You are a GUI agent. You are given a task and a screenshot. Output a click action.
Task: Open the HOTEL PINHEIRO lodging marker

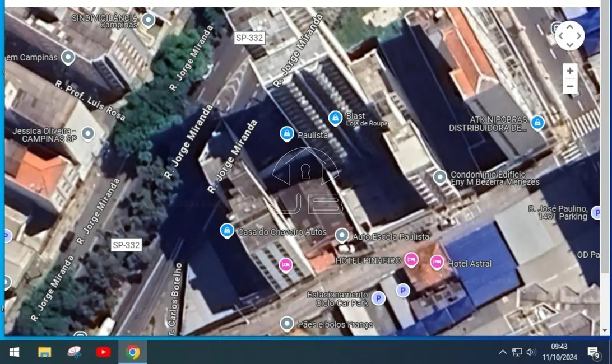[411, 260]
